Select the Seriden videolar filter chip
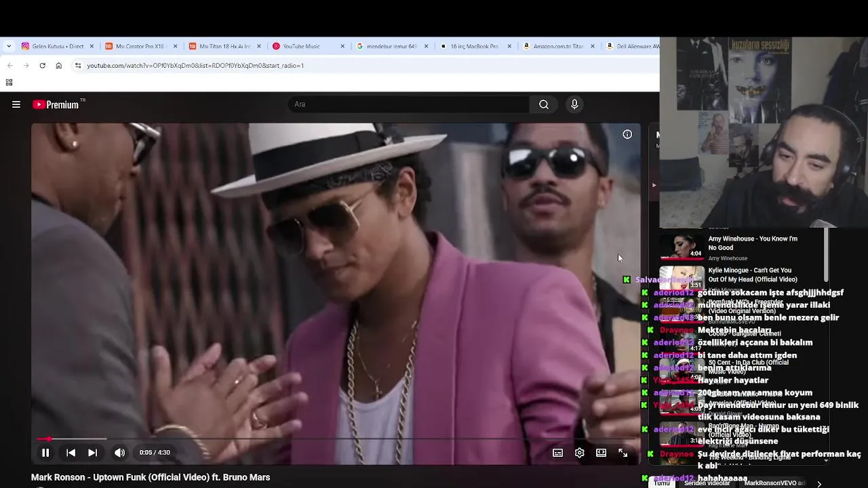Viewport: 868px width, 488px height. click(x=707, y=483)
